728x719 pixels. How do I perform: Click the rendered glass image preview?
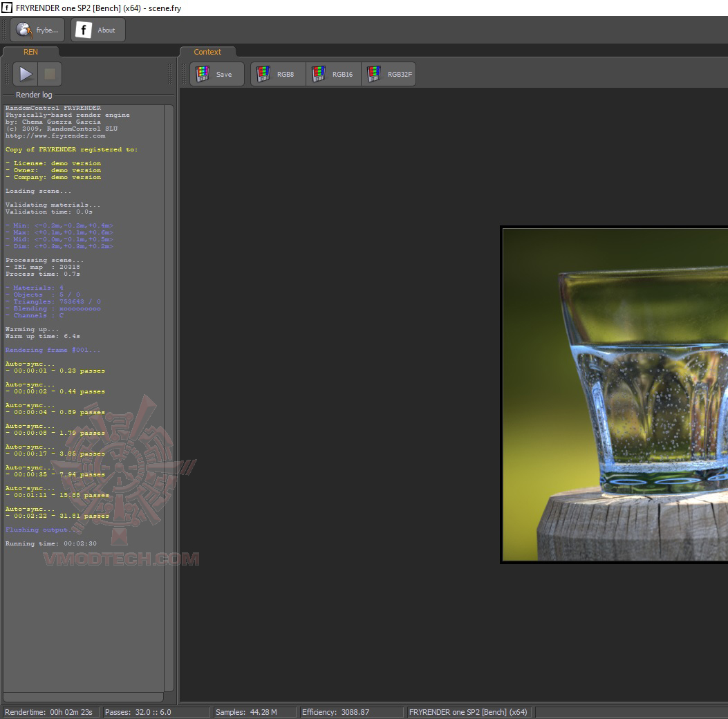(615, 395)
